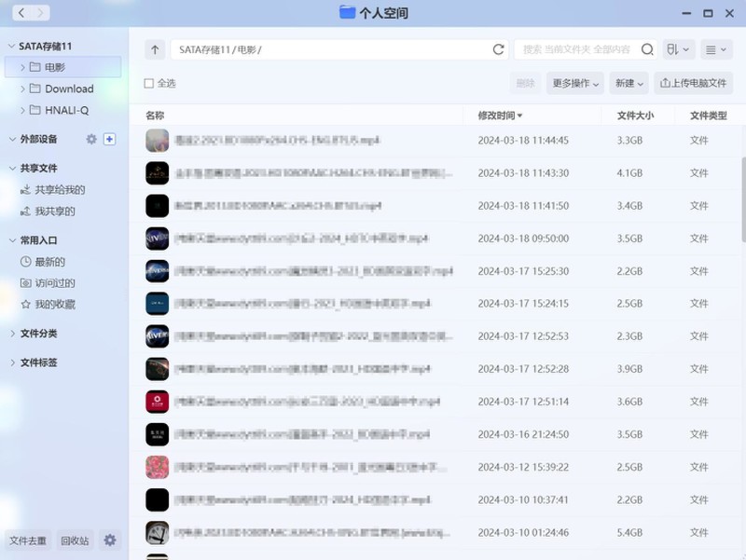
Task: Select thumbnail of file dated 11:43:30
Action: click(157, 173)
